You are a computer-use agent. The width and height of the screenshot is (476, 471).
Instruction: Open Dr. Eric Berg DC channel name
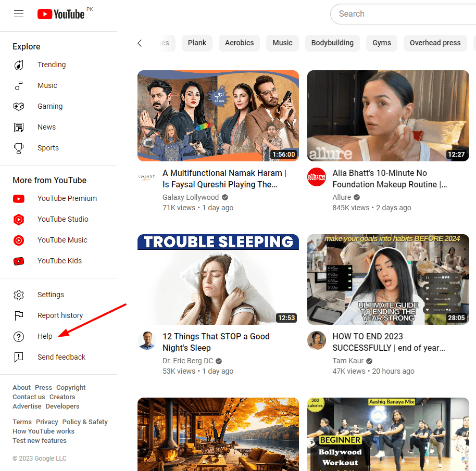click(x=187, y=361)
